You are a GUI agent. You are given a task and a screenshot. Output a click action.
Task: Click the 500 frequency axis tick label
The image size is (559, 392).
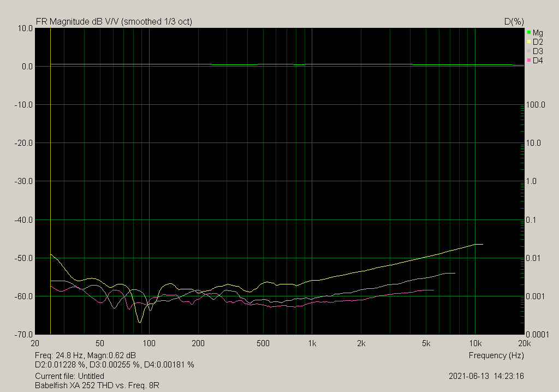(263, 343)
